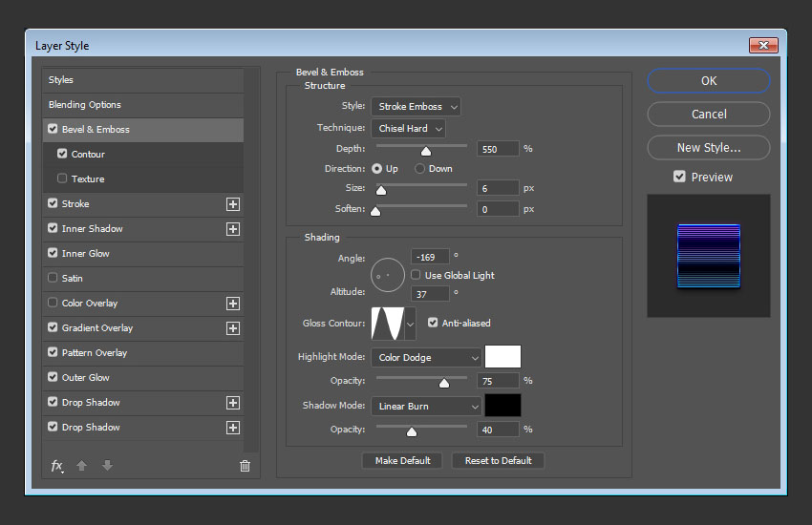
Task: Move the selected effect up with arrow icon
Action: coord(82,466)
